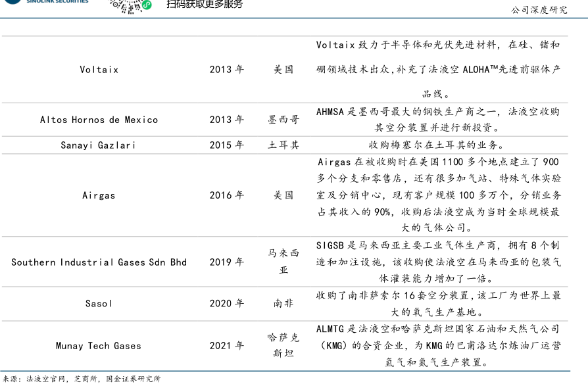
Task: Click the Munay Tech Gases cell
Action: pos(99,345)
